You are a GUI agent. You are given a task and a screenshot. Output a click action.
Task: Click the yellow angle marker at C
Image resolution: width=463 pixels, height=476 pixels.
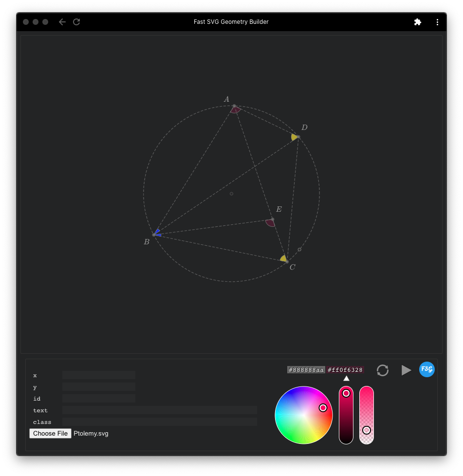(x=283, y=258)
